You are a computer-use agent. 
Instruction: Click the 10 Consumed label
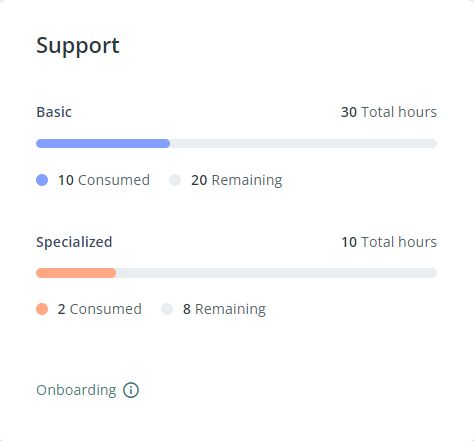(104, 180)
